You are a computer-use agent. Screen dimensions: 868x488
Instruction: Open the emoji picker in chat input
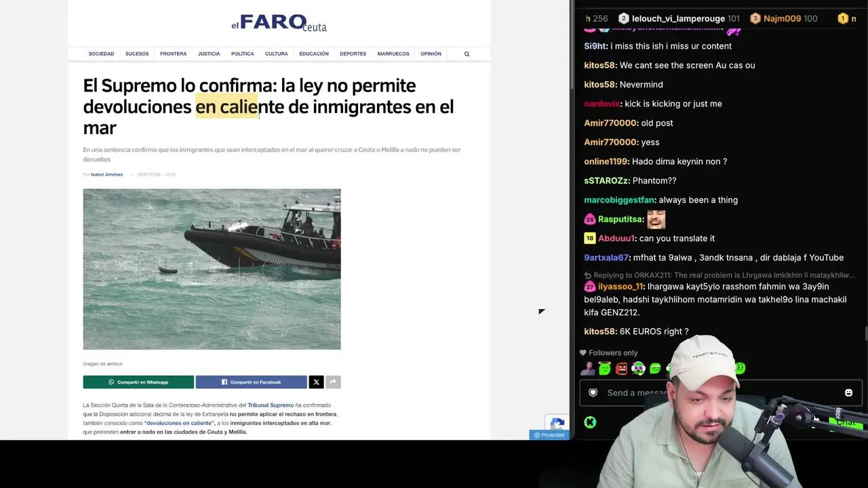pyautogui.click(x=848, y=393)
